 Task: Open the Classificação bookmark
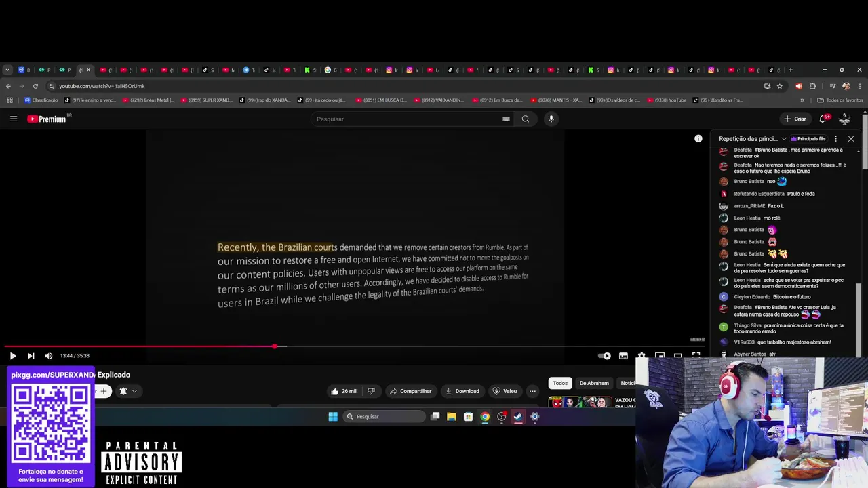(41, 100)
